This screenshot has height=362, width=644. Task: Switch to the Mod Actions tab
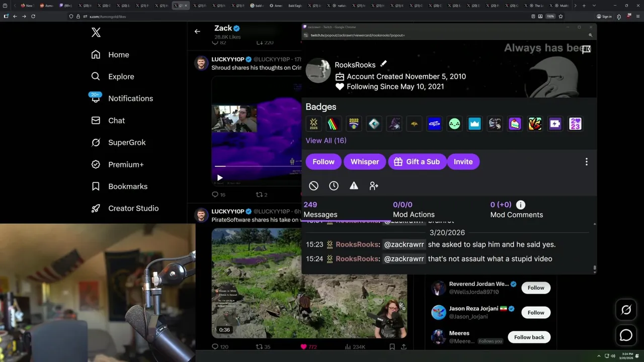click(414, 210)
